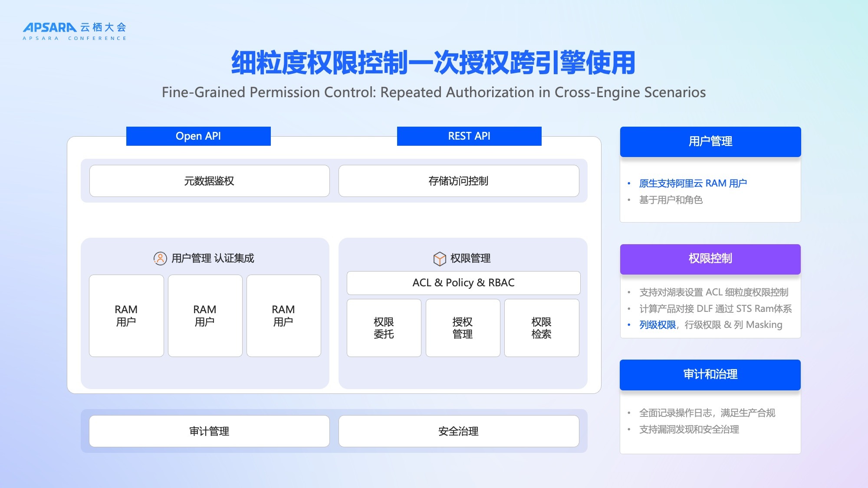Image resolution: width=868 pixels, height=488 pixels.
Task: Click the 权限委托 box
Action: [x=384, y=328]
